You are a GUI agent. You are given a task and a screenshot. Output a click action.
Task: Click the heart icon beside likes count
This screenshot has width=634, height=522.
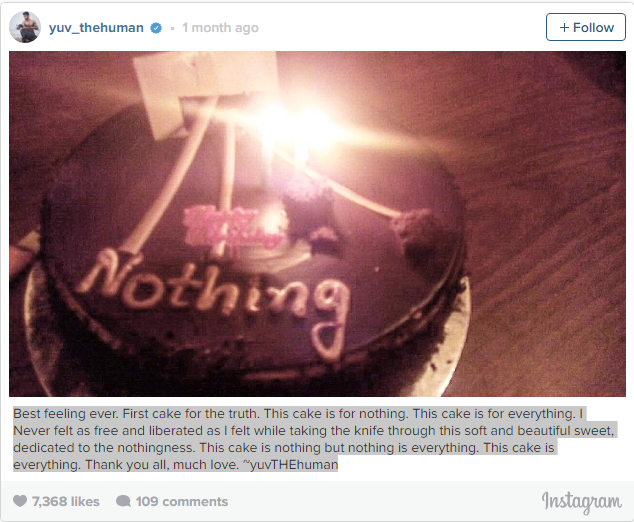pyautogui.click(x=20, y=501)
